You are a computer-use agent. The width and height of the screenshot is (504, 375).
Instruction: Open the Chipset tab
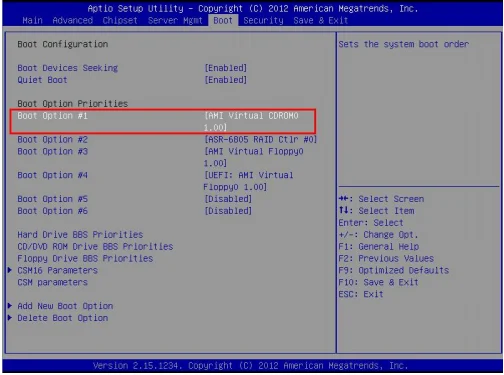[x=120, y=20]
